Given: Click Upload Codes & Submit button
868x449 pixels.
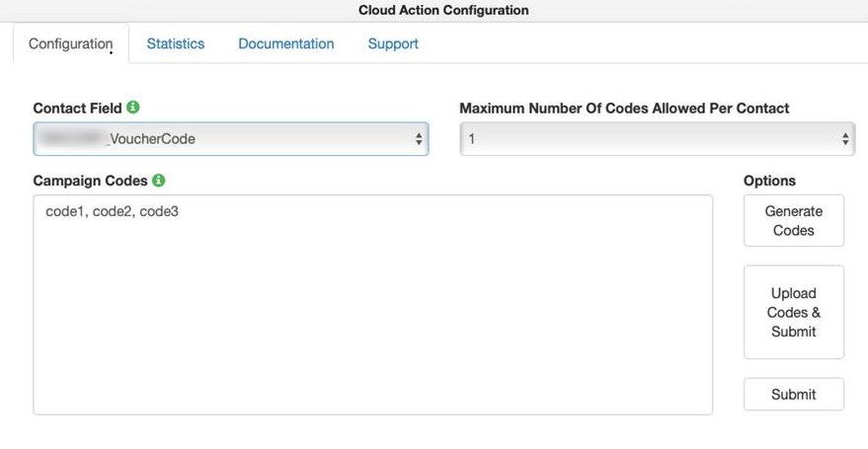Looking at the screenshot, I should pyautogui.click(x=794, y=312).
